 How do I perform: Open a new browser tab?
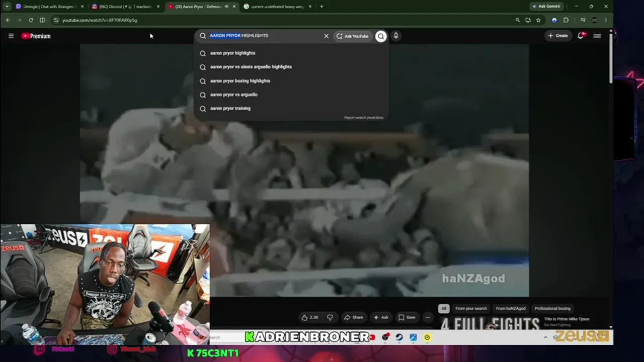coord(321,7)
